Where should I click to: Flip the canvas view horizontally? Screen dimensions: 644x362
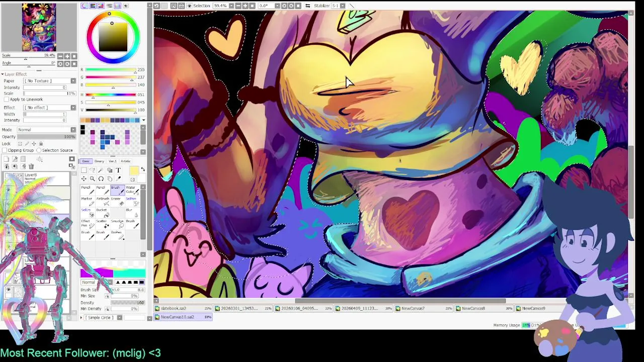[307, 6]
